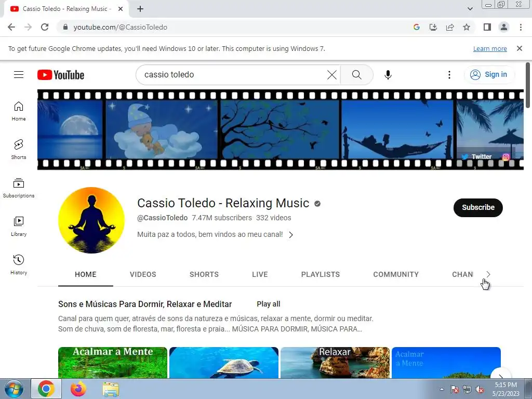
Task: Open the Chrome profile avatar icon
Action: point(504,27)
